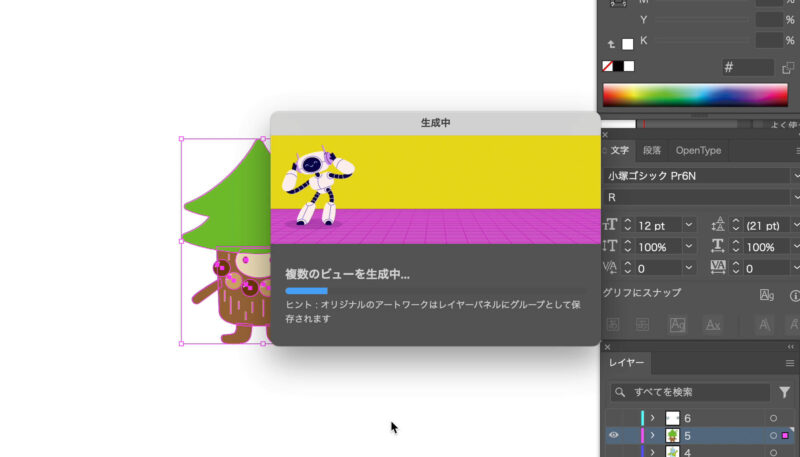Image resolution: width=800 pixels, height=457 pixels.
Task: Click the (21 pt) leading field
Action: 767,225
